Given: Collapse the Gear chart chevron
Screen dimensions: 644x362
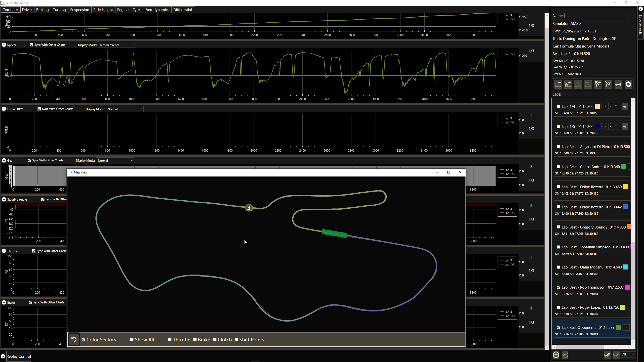Looking at the screenshot, I should 4,160.
